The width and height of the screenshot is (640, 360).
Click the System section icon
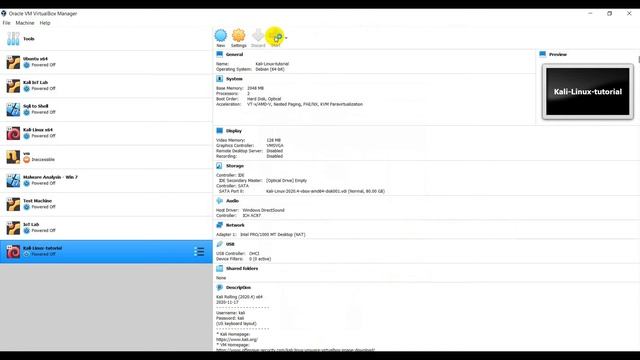pos(220,79)
